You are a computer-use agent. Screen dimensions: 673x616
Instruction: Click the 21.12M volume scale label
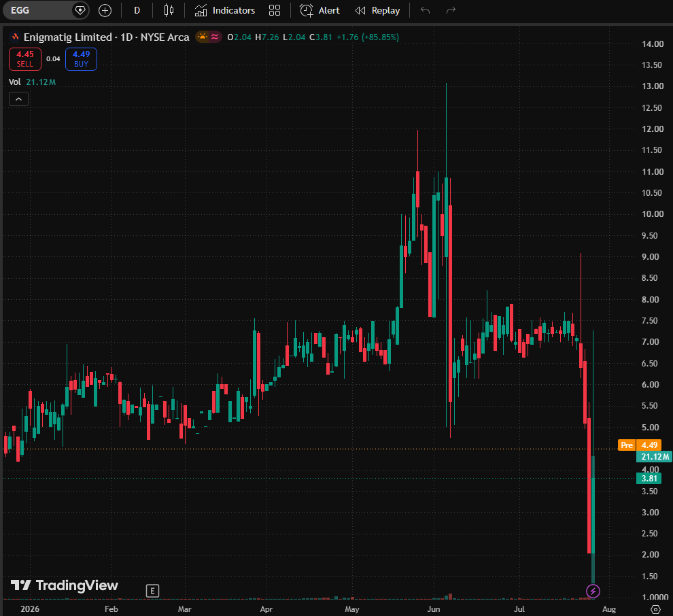[655, 457]
